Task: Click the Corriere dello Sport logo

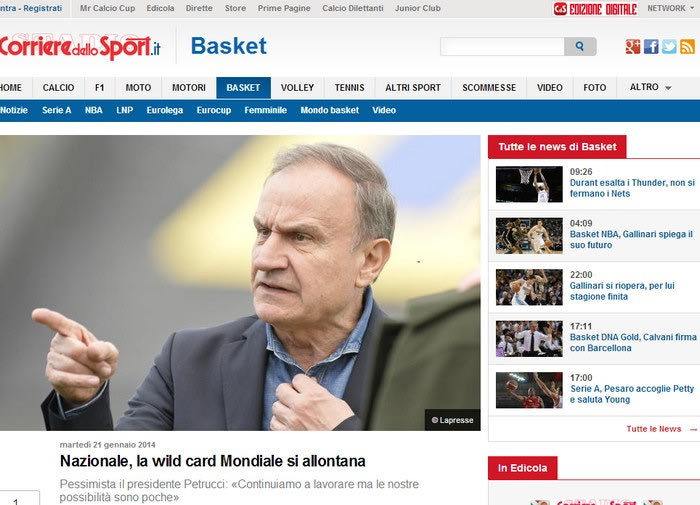Action: [x=79, y=46]
